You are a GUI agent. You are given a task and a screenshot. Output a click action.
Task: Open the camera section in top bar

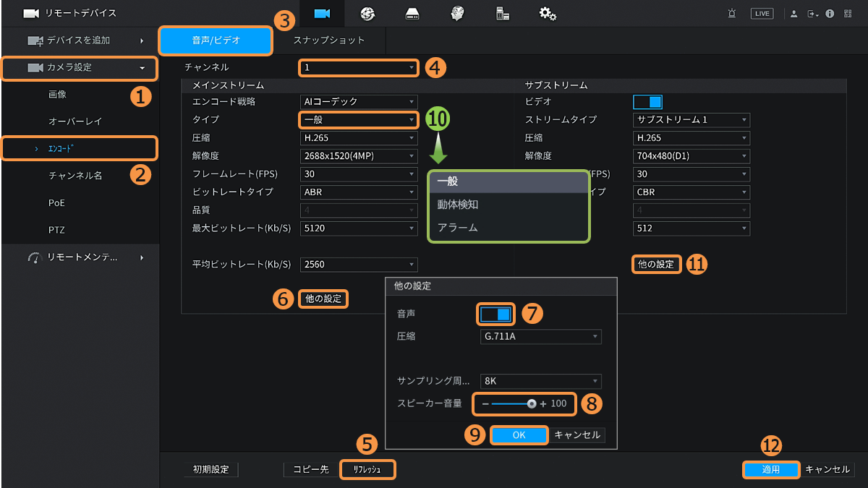click(322, 14)
